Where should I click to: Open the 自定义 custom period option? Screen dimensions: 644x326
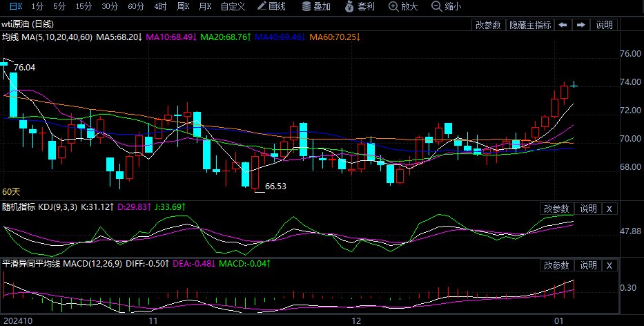[233, 6]
